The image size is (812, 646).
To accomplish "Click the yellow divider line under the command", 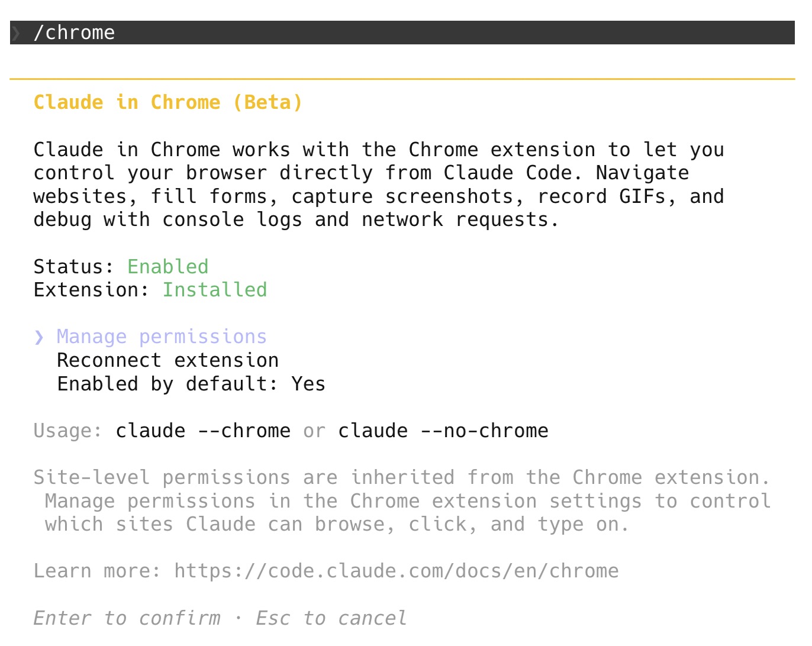I will (406, 77).
